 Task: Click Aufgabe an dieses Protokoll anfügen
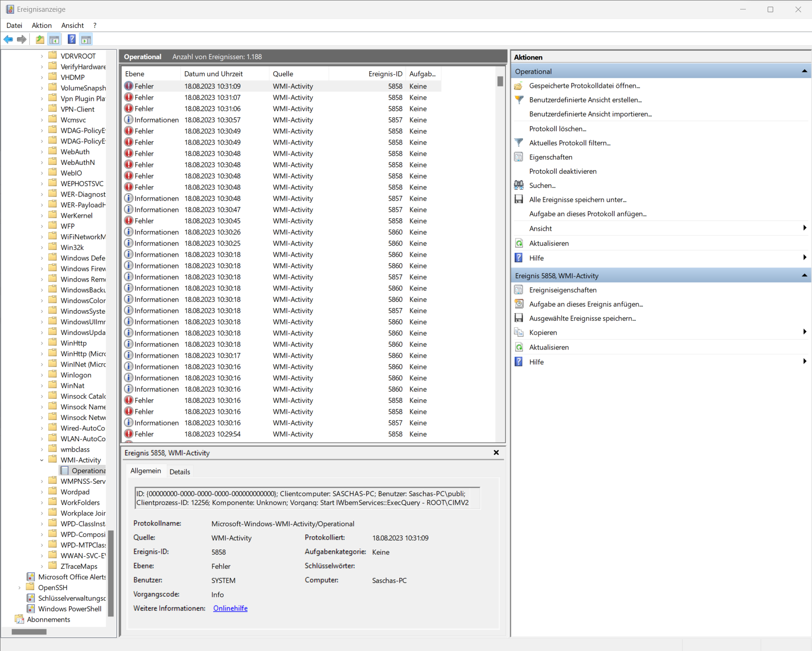point(588,214)
